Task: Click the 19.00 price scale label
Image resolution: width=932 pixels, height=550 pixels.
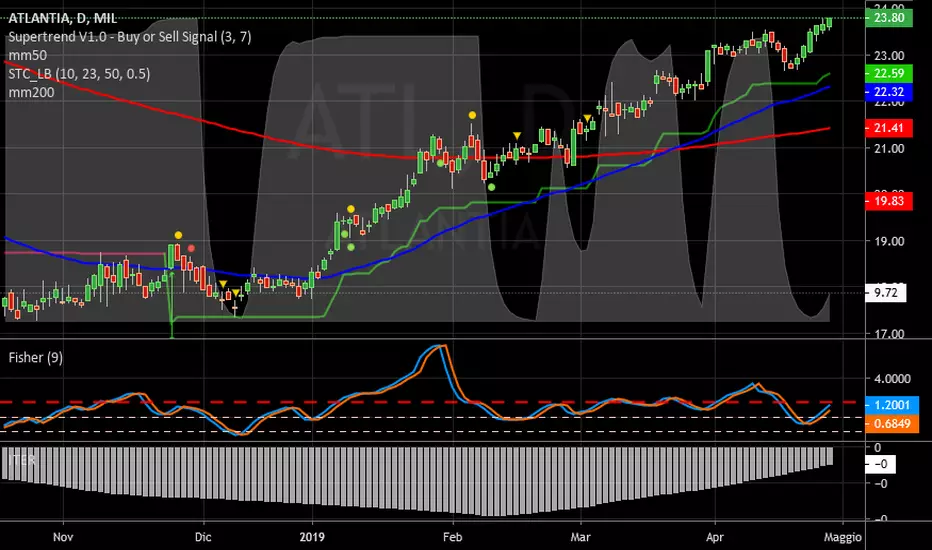Action: tap(889, 241)
